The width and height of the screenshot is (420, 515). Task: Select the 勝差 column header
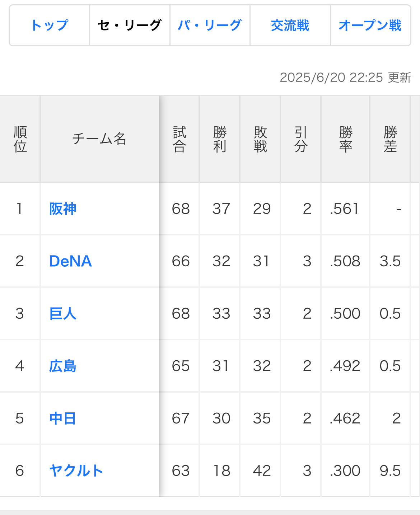click(x=390, y=139)
